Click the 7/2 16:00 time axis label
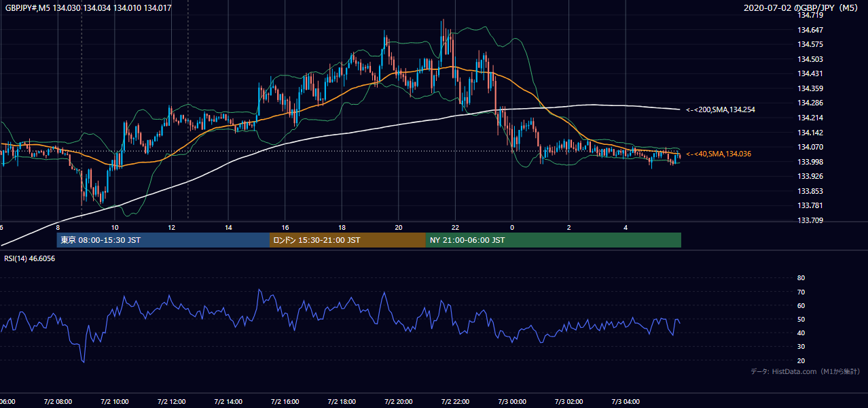Screen dimensions: 868x408 285,401
